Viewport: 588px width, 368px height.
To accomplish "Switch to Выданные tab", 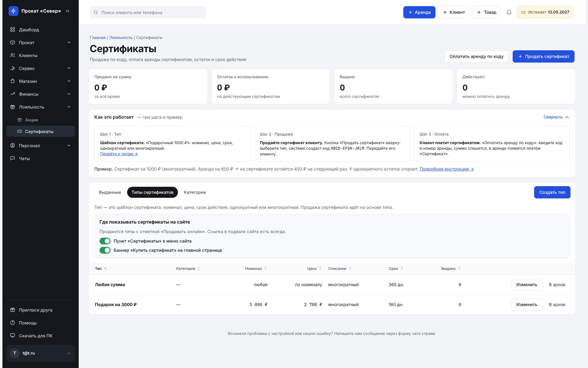I will click(110, 192).
